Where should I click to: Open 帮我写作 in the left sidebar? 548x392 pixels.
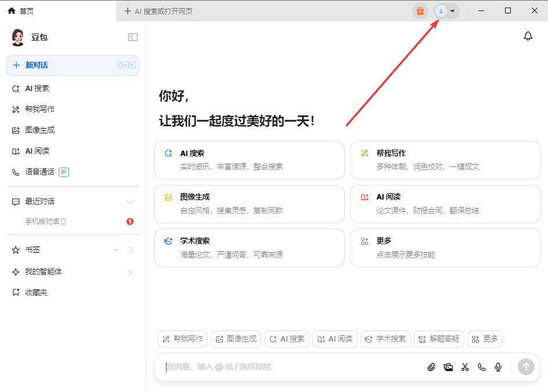[x=73, y=109]
